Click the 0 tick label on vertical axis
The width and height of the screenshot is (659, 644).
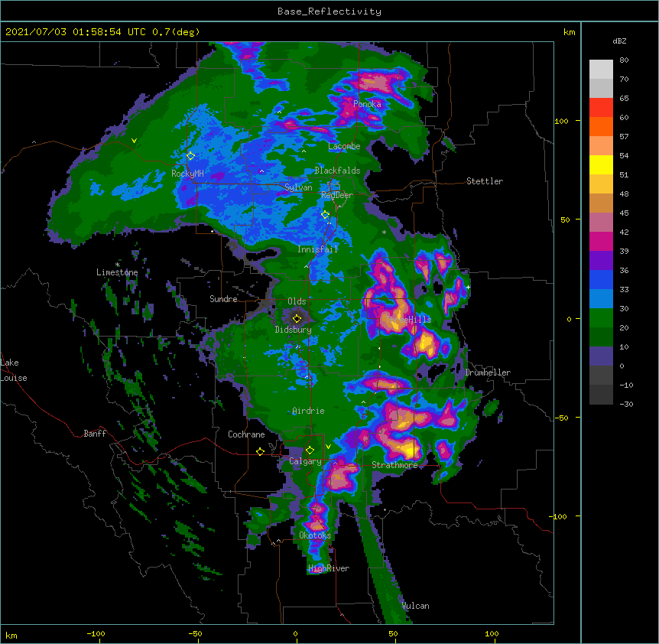[x=569, y=320]
